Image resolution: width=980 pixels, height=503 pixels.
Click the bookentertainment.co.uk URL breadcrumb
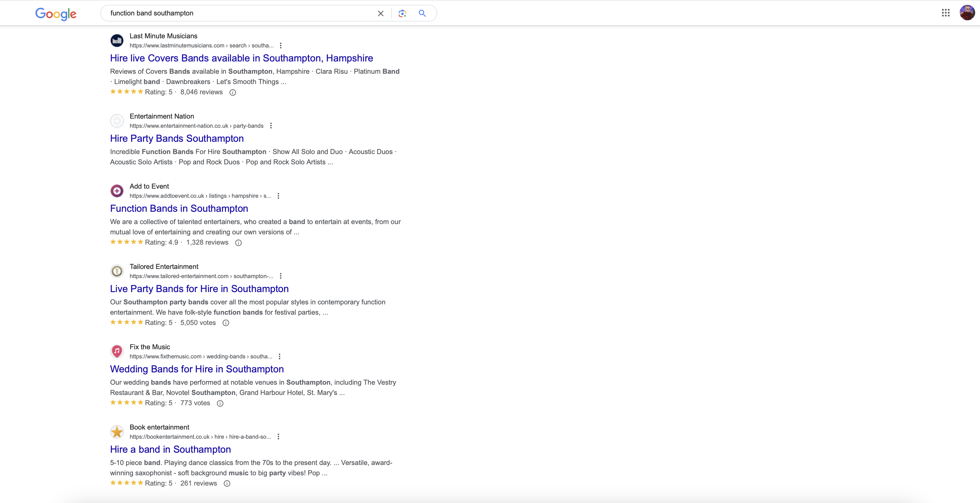201,437
